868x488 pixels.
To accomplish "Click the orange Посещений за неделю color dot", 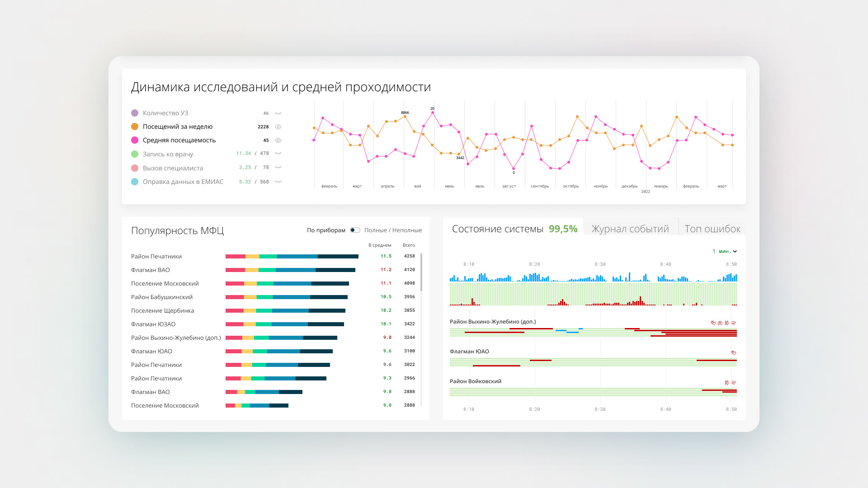I will [x=135, y=127].
